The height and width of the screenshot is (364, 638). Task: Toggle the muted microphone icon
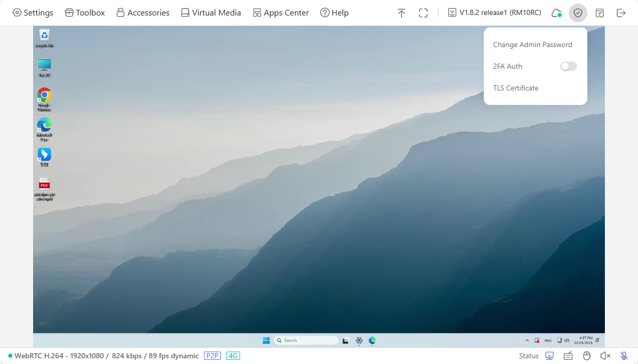click(x=624, y=356)
